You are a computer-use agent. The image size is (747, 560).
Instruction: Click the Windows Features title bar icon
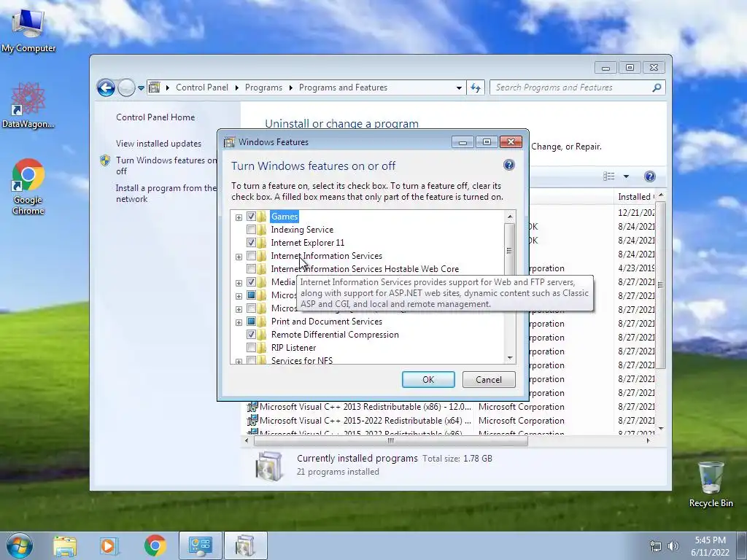pyautogui.click(x=230, y=142)
